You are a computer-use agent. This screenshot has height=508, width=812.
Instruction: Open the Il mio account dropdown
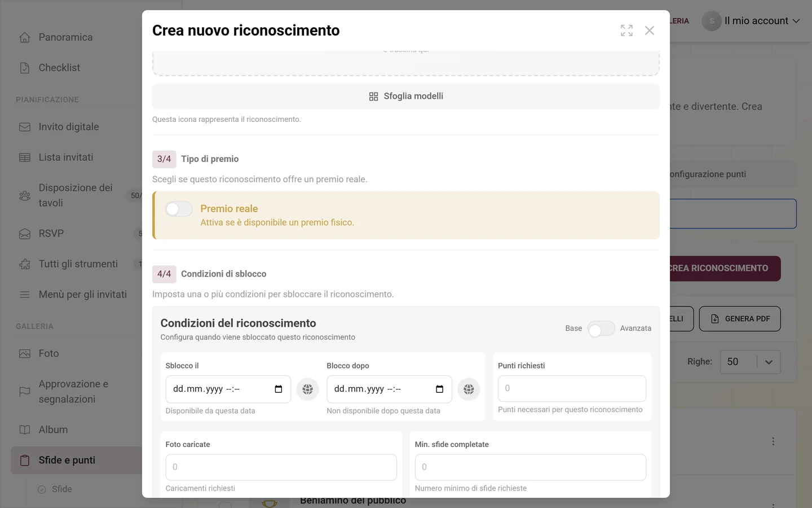click(751, 21)
